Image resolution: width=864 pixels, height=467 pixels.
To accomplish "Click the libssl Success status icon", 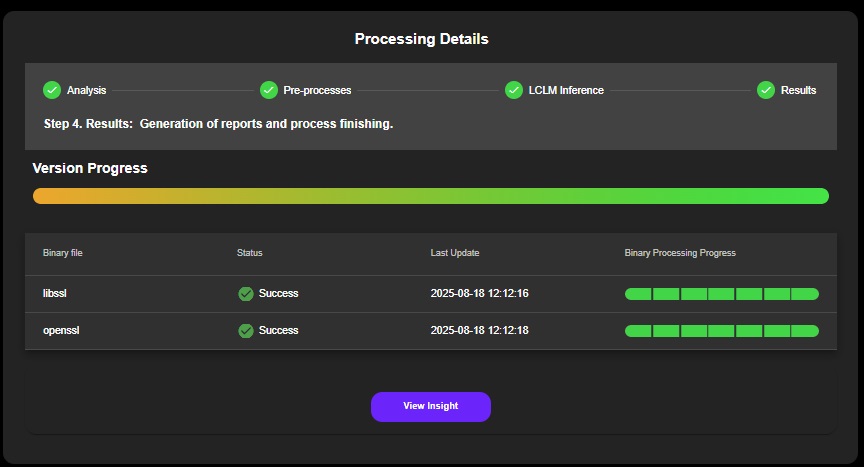I will (x=246, y=294).
